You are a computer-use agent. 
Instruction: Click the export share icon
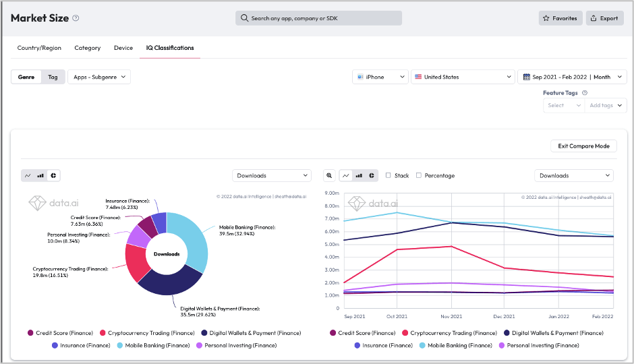[593, 18]
